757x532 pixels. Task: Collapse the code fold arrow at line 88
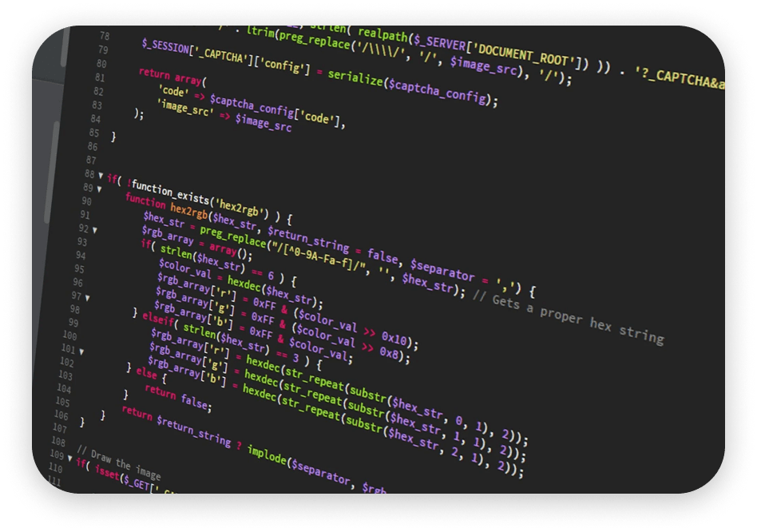[101, 175]
